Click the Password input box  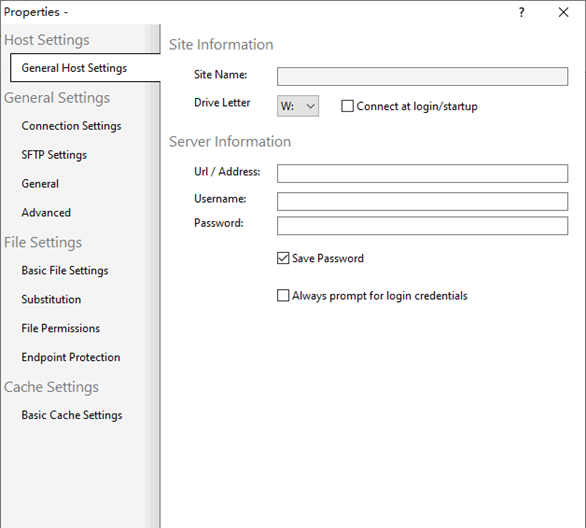(x=422, y=226)
